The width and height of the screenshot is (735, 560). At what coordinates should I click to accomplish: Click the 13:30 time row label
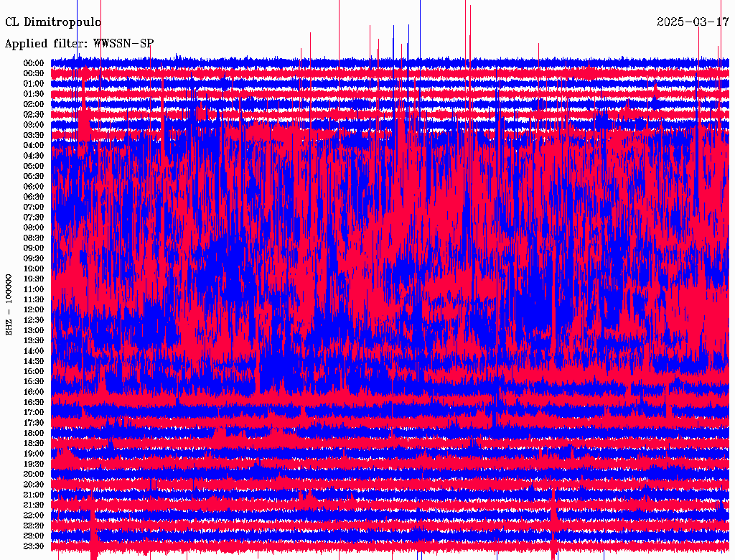point(34,340)
